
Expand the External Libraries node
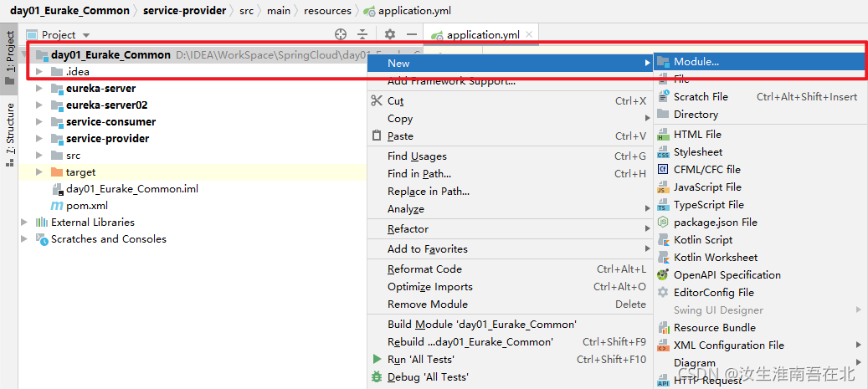(x=24, y=223)
